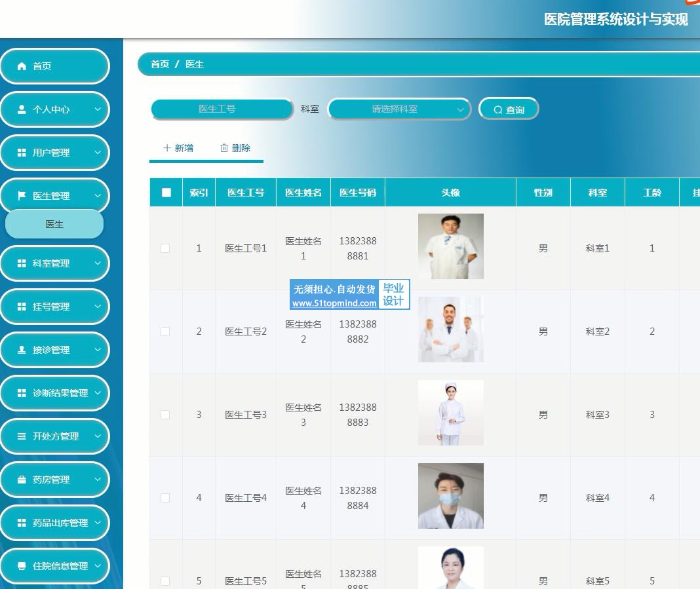Viewport: 700px width, 589px height.
Task: Click the icon beside 住院信息管理
Action: click(22, 566)
